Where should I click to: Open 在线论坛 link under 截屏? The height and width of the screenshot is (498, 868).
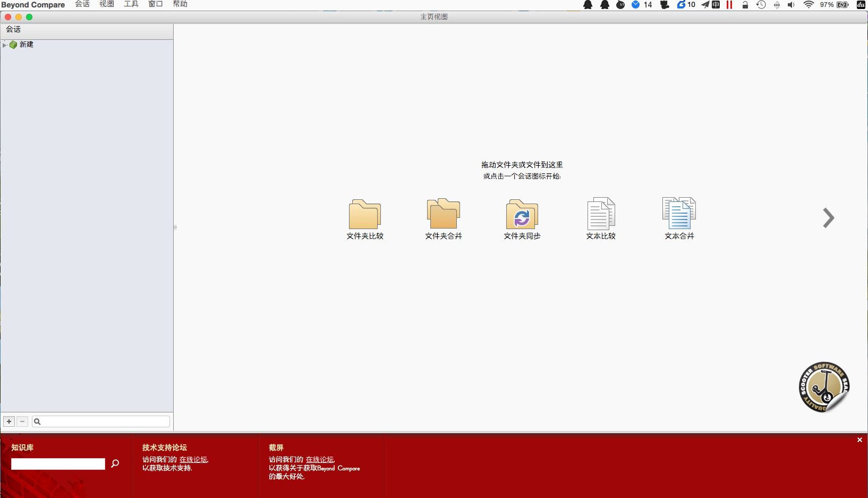point(320,460)
